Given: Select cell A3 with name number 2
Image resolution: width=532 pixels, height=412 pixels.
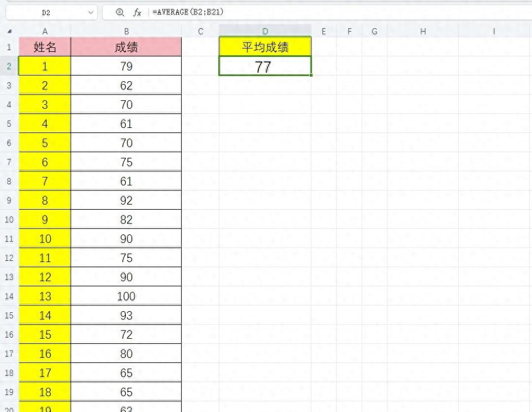Looking at the screenshot, I should (45, 85).
